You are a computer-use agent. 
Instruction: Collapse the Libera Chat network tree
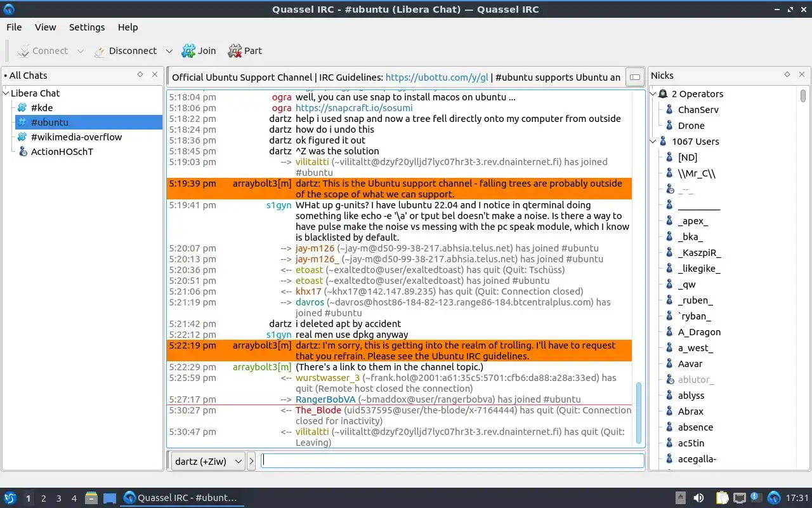click(6, 93)
